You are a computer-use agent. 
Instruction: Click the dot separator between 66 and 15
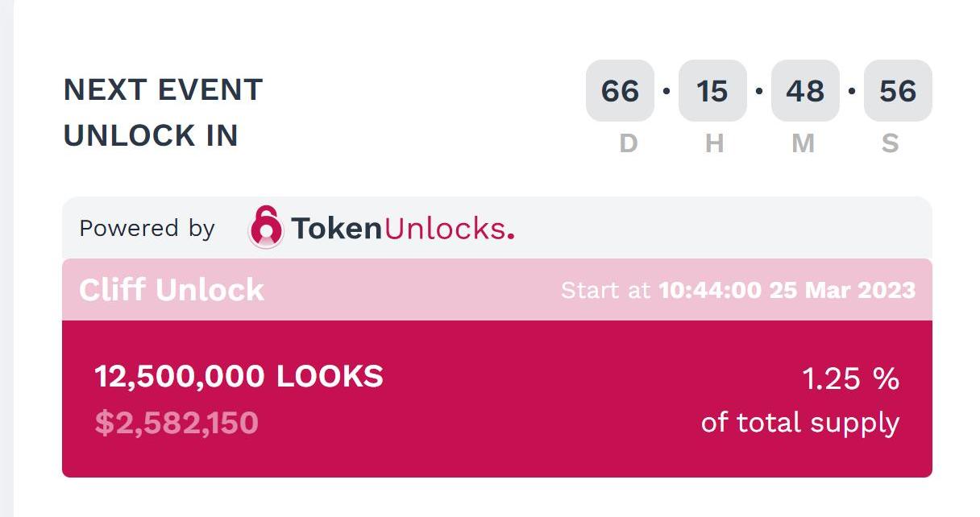click(x=666, y=91)
